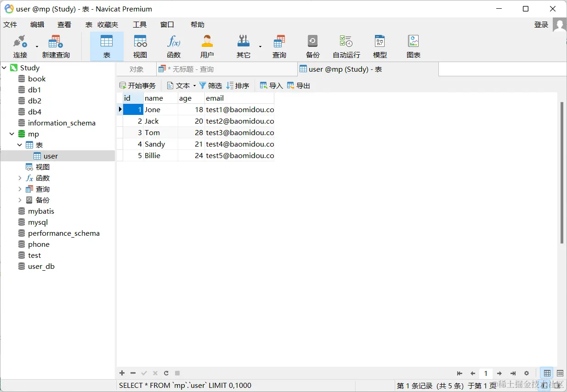Open the 帮助 menu

click(x=198, y=25)
